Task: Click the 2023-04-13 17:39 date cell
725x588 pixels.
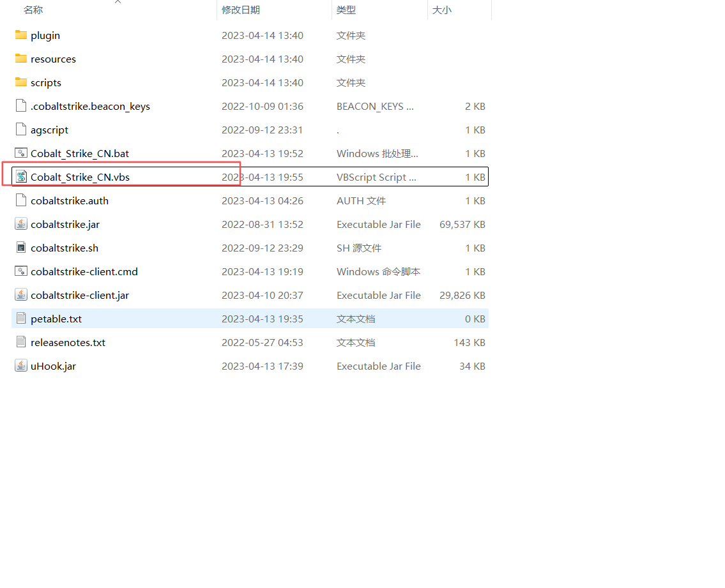Action: [262, 366]
